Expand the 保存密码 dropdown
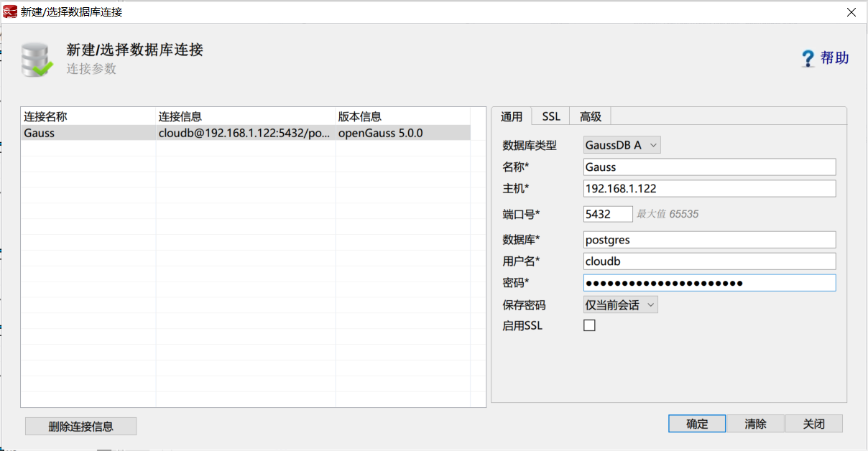Screen dimensions: 868x451 (x=620, y=304)
